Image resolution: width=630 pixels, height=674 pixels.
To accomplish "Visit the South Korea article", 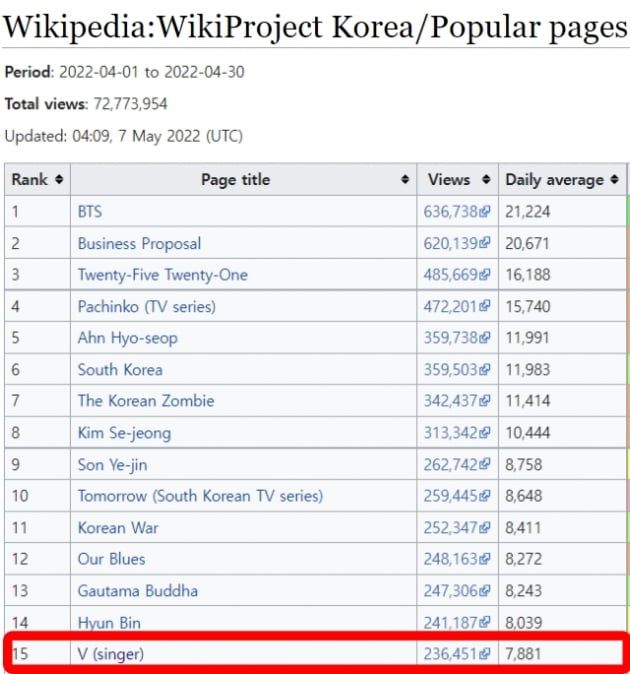I will [120, 370].
